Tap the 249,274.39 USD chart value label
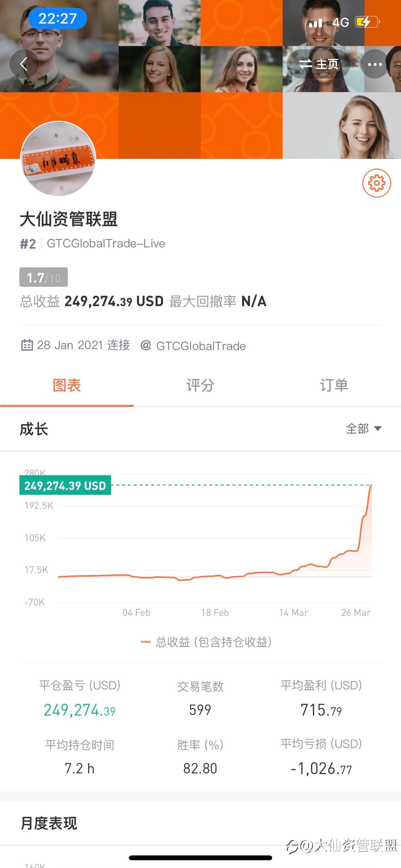Image resolution: width=401 pixels, height=868 pixels. (x=65, y=485)
